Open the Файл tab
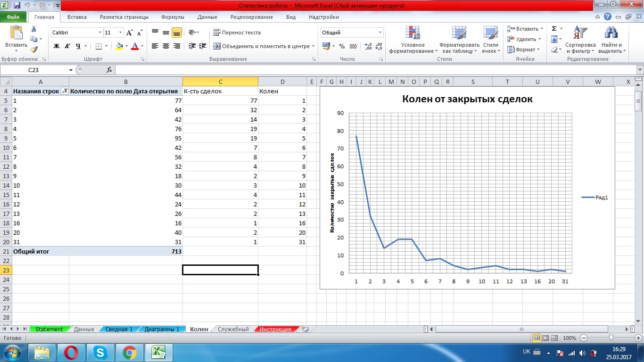The height and width of the screenshot is (362, 644). pyautogui.click(x=13, y=17)
